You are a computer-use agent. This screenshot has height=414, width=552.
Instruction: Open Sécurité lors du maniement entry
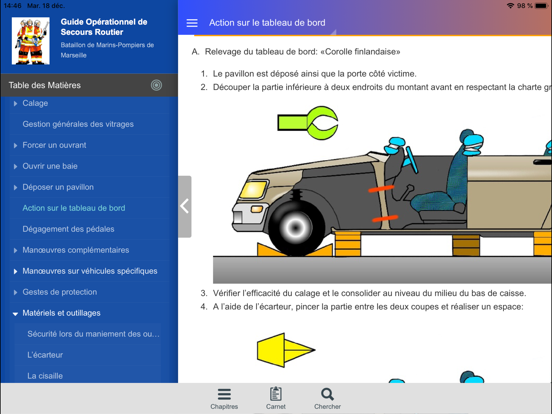click(93, 334)
